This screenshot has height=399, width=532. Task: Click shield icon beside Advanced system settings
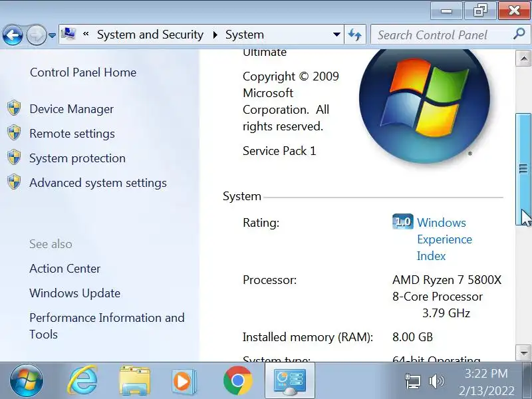tap(14, 182)
